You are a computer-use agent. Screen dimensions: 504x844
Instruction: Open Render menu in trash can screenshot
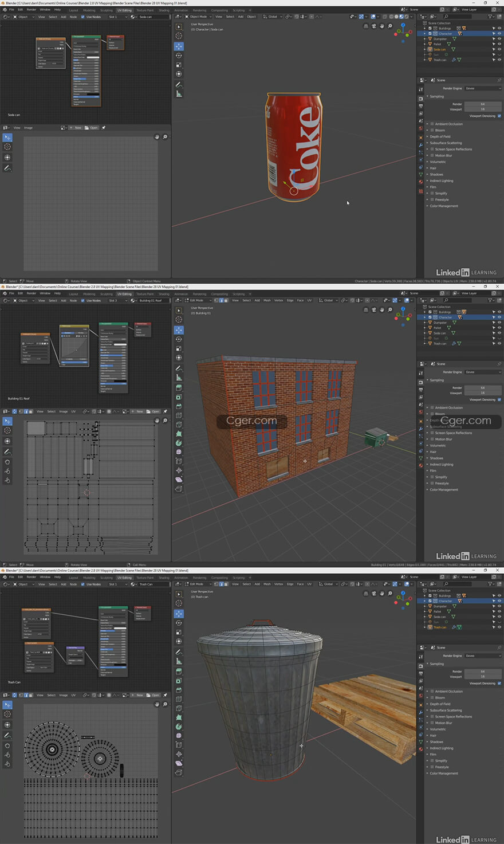[31, 577]
